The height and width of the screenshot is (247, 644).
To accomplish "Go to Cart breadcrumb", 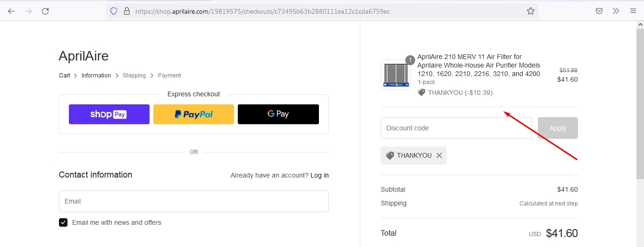I will point(65,76).
